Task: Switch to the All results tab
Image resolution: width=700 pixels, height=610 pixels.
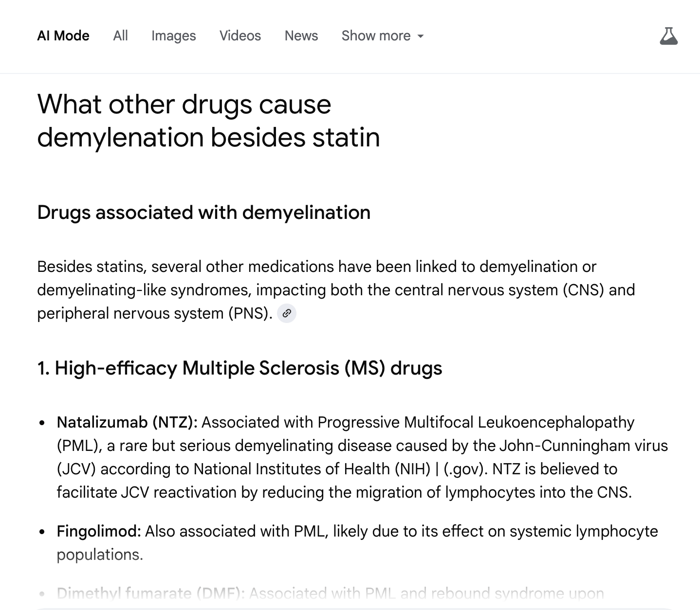Action: click(120, 36)
